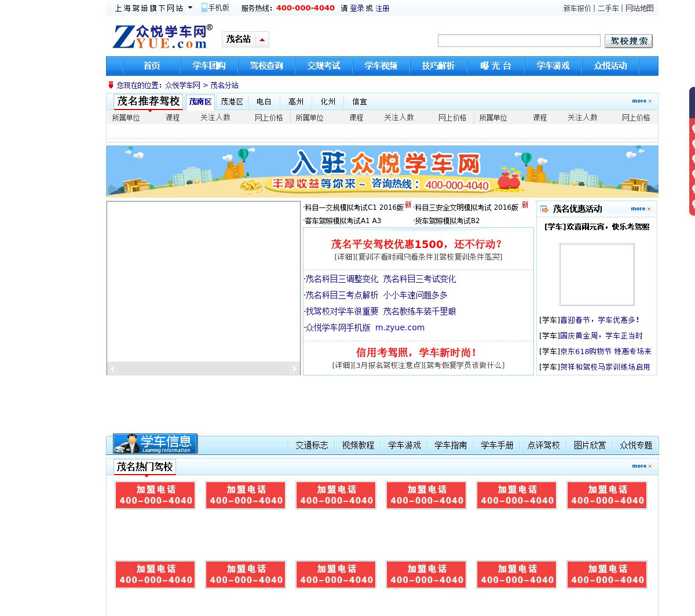The image size is (695, 616).
Task: Open 视频教程 in 学车信息 bar
Action: click(x=358, y=445)
